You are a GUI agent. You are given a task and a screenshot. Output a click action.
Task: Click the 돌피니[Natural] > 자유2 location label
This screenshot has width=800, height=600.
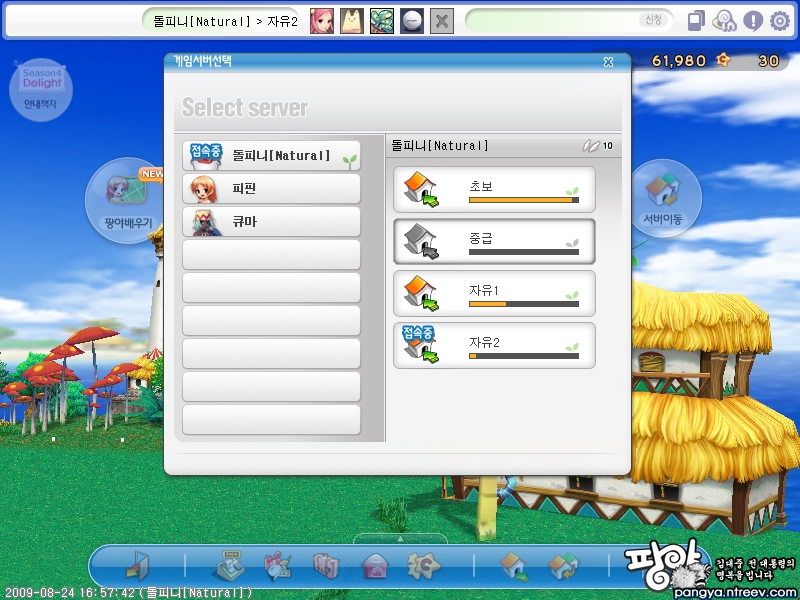click(225, 21)
